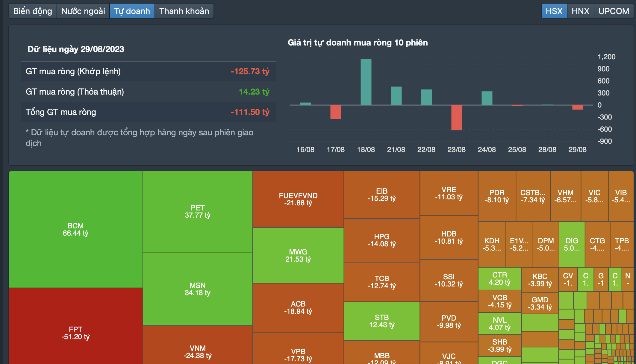
Task: Click the CTR 4.20 tỷ tile
Action: pyautogui.click(x=500, y=279)
